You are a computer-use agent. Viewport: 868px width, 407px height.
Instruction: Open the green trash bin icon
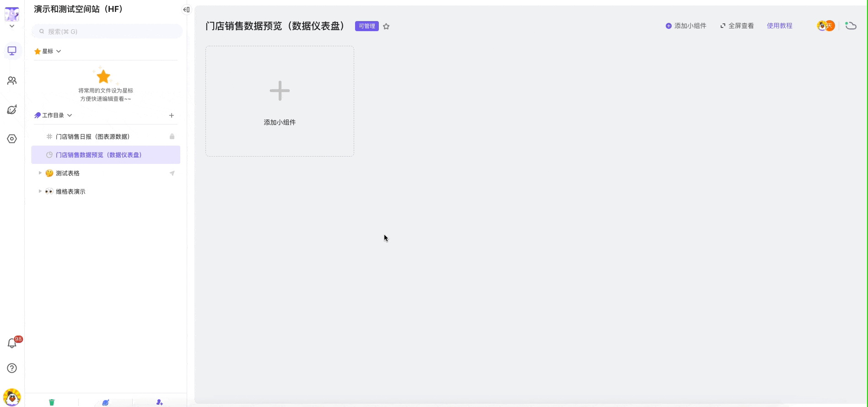click(52, 402)
